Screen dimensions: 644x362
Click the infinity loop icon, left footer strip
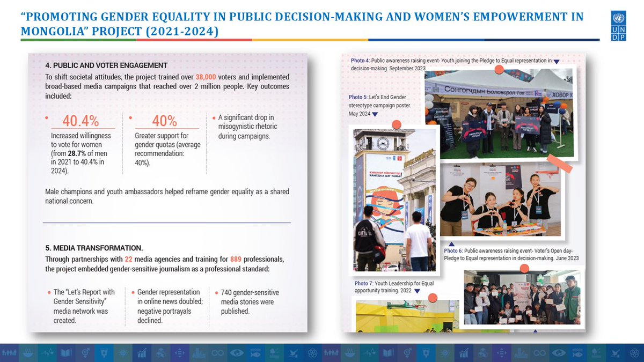[x=218, y=352]
